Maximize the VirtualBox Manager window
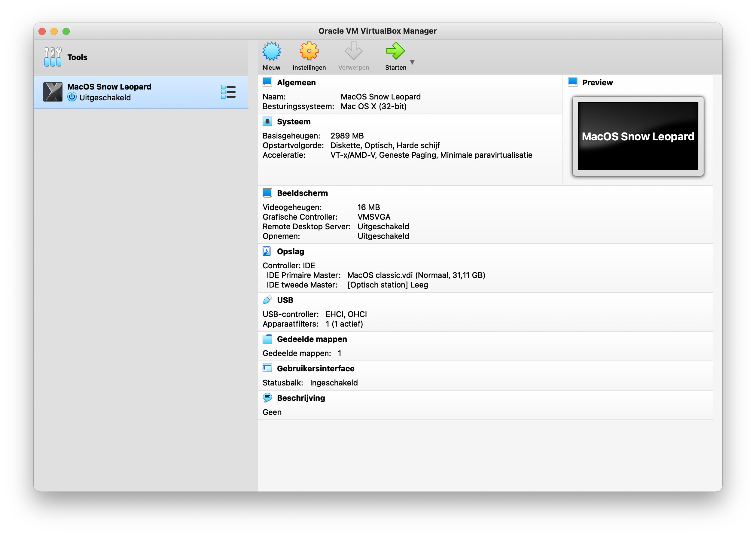 [x=66, y=31]
